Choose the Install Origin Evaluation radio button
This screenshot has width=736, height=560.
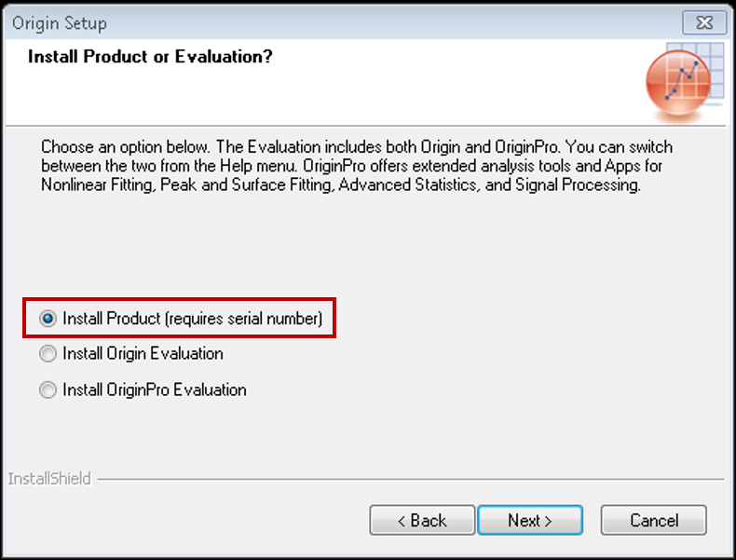coord(48,353)
